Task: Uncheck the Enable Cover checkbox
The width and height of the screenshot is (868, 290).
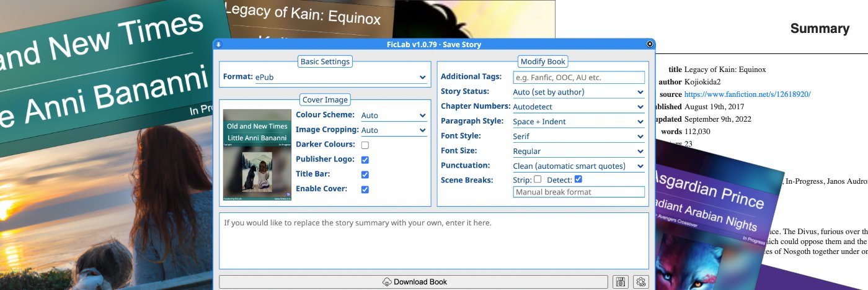Action: pos(365,189)
